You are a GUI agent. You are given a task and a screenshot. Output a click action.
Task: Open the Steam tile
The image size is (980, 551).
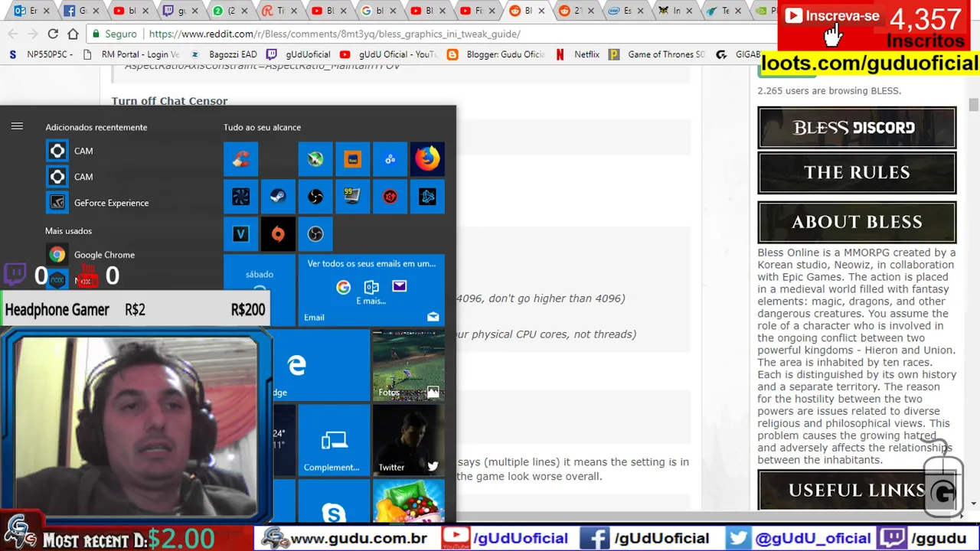[278, 197]
